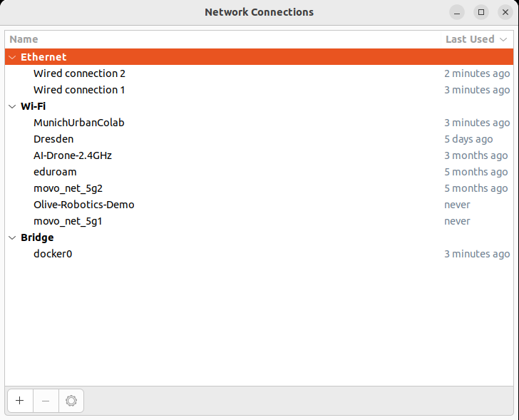Minimize the Network Connections window

point(457,12)
